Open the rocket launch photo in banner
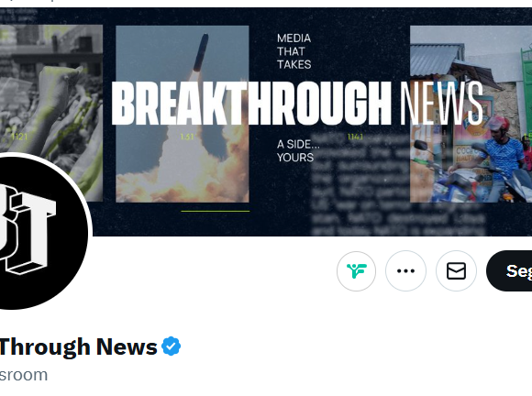The image size is (532, 396). pos(183,114)
